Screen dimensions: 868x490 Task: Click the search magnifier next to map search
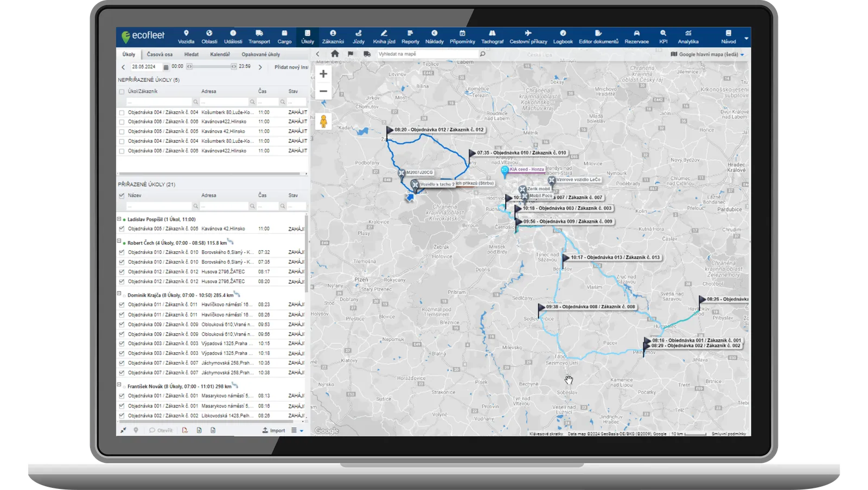(482, 54)
